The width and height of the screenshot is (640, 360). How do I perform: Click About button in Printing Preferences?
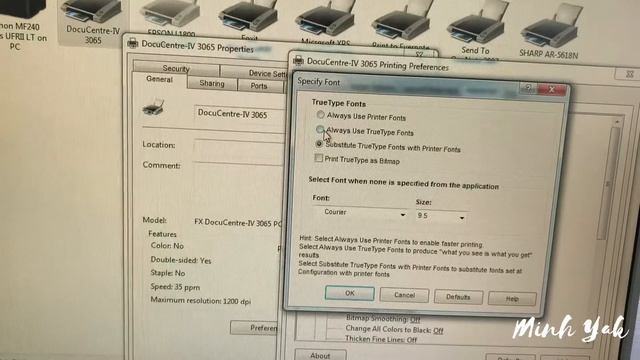[x=320, y=356]
